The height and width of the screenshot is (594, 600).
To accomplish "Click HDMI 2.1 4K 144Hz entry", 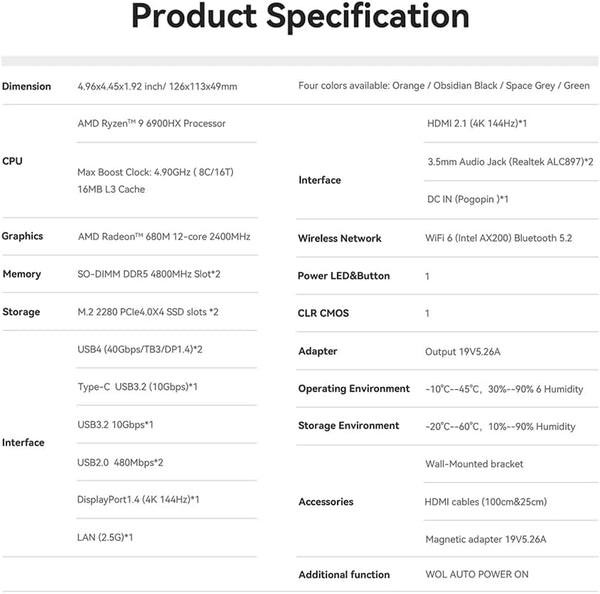I will click(x=477, y=124).
